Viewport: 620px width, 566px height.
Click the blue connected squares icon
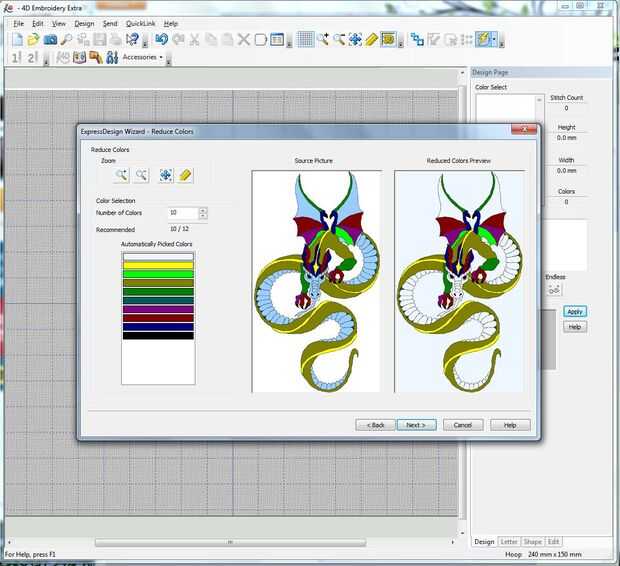click(417, 39)
